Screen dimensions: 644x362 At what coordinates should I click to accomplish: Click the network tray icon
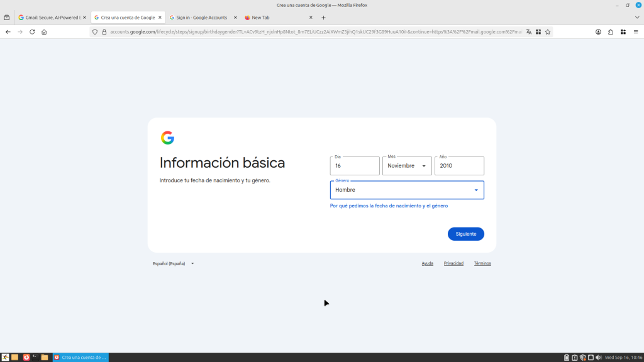591,358
